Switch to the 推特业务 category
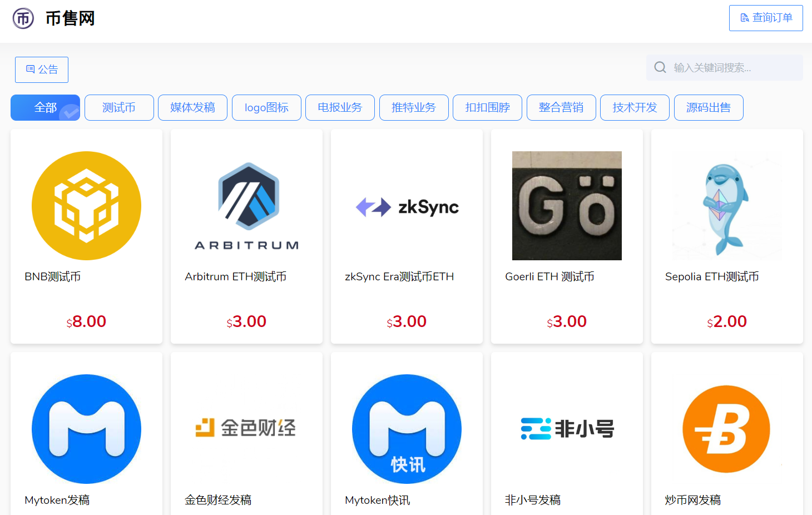 (x=414, y=107)
